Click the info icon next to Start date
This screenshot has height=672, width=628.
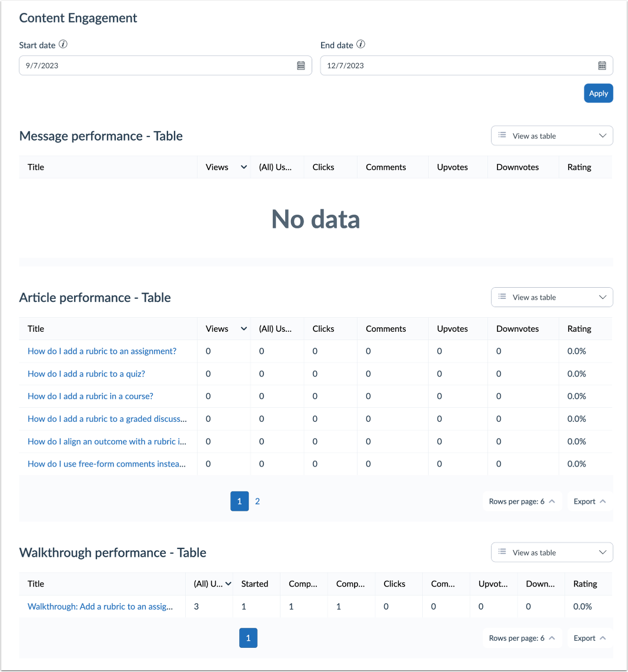[63, 44]
